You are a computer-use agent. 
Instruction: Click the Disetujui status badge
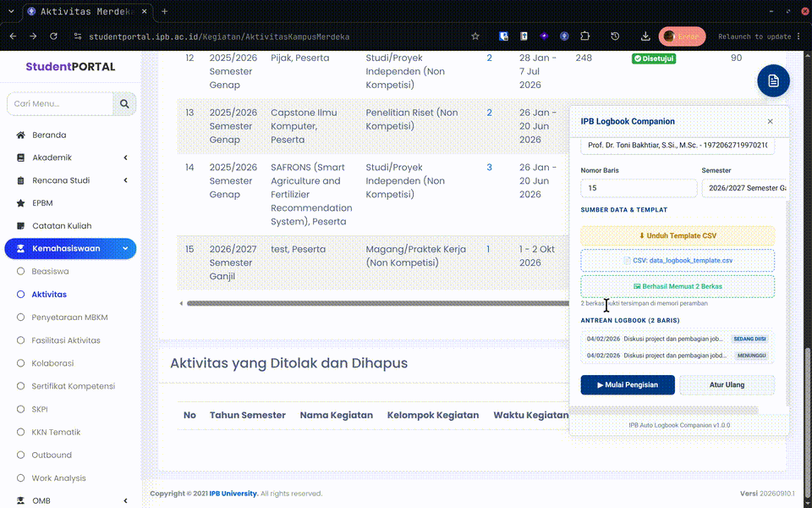tap(654, 58)
